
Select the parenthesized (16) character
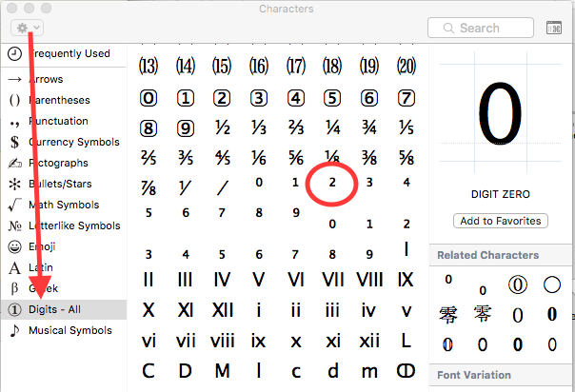259,67
